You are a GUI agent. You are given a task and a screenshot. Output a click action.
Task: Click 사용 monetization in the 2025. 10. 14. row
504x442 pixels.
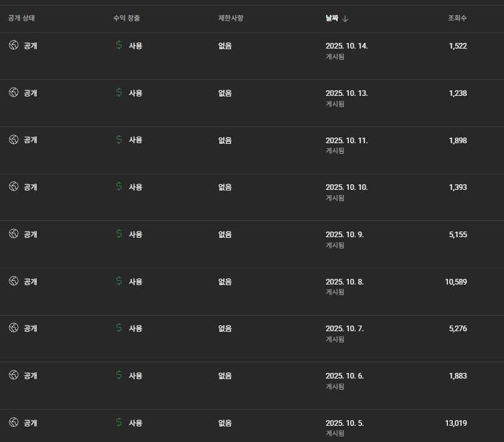(x=135, y=45)
